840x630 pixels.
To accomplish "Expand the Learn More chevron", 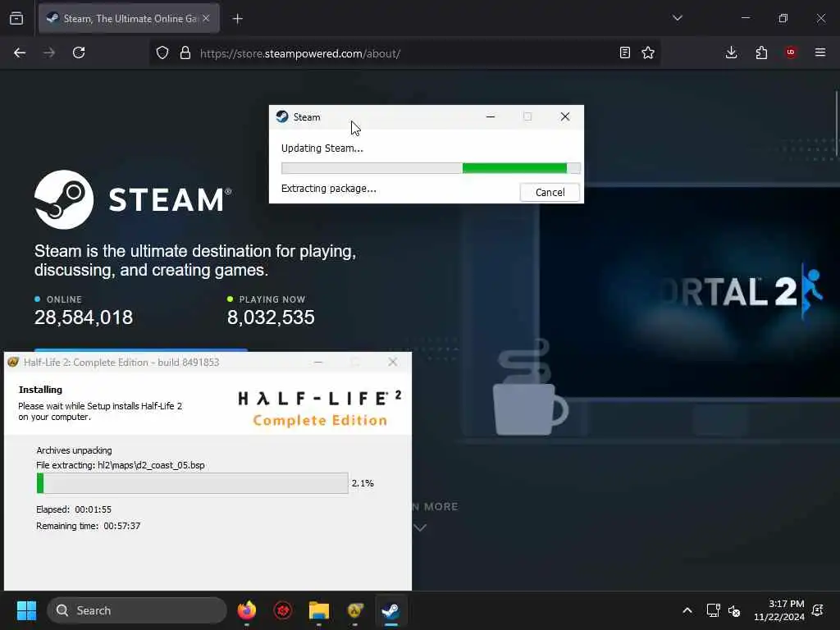I will (x=420, y=527).
